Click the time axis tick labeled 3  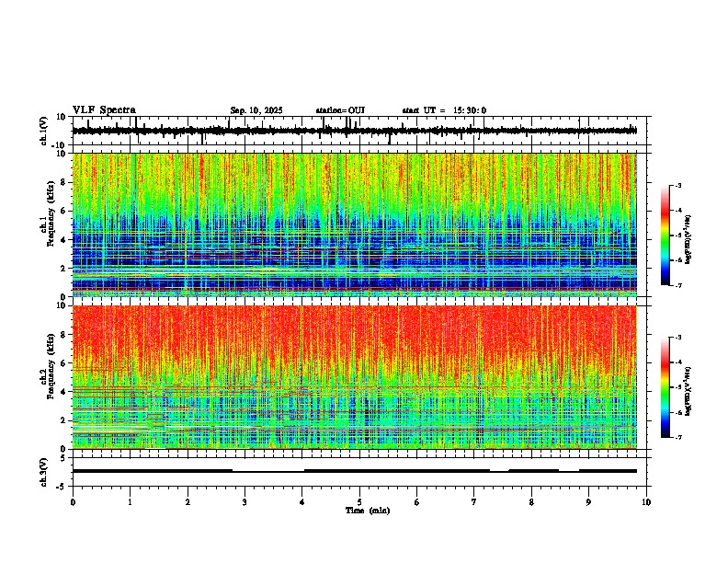click(x=245, y=502)
